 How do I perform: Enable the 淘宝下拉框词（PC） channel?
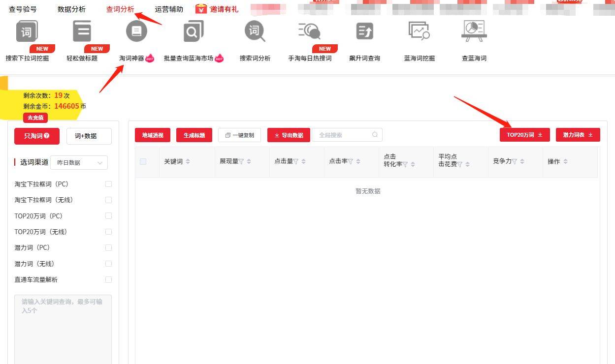[x=108, y=184]
